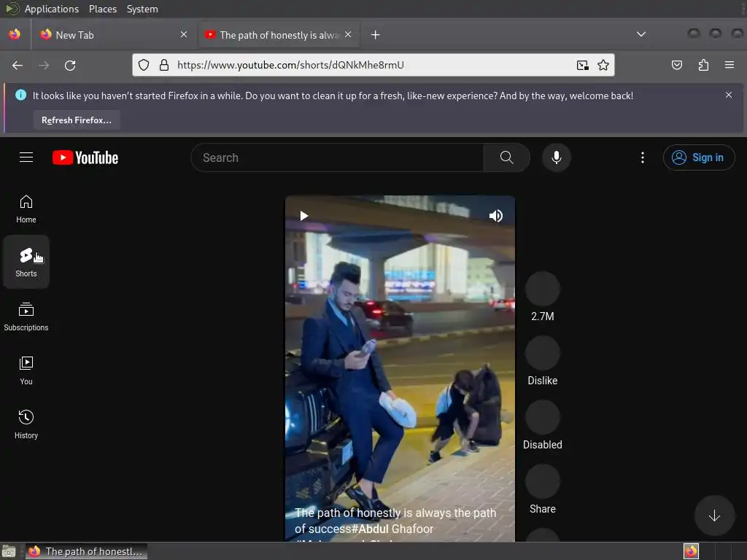Share this short
Image resolution: width=747 pixels, height=560 pixels.
tap(542, 481)
